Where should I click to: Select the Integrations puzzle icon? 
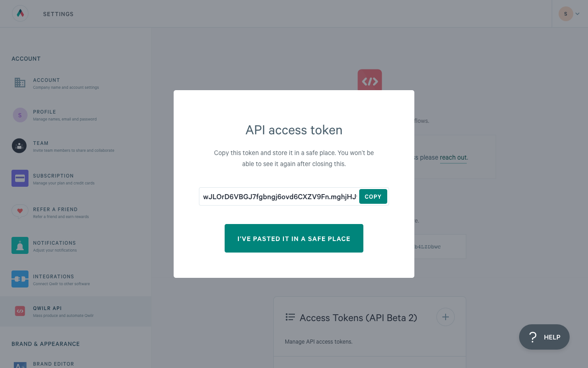[x=20, y=279]
